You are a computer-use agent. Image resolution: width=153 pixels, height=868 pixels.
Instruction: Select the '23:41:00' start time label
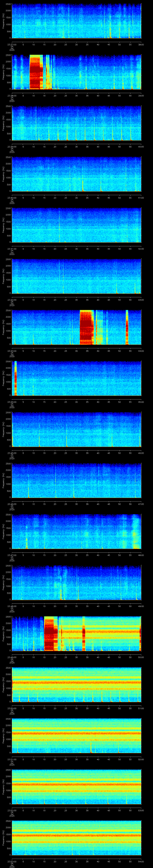[x=12, y=249]
